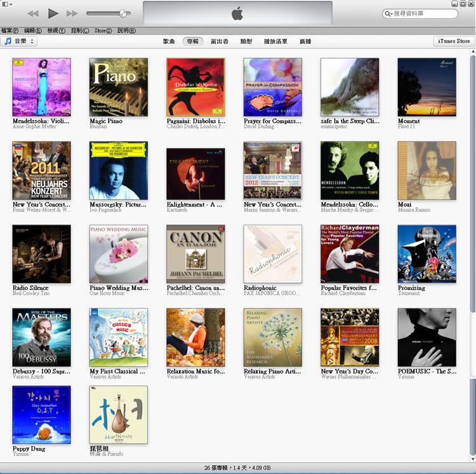The height and width of the screenshot is (474, 476).
Task: Click the Float 11 artist name
Action: pyautogui.click(x=406, y=126)
